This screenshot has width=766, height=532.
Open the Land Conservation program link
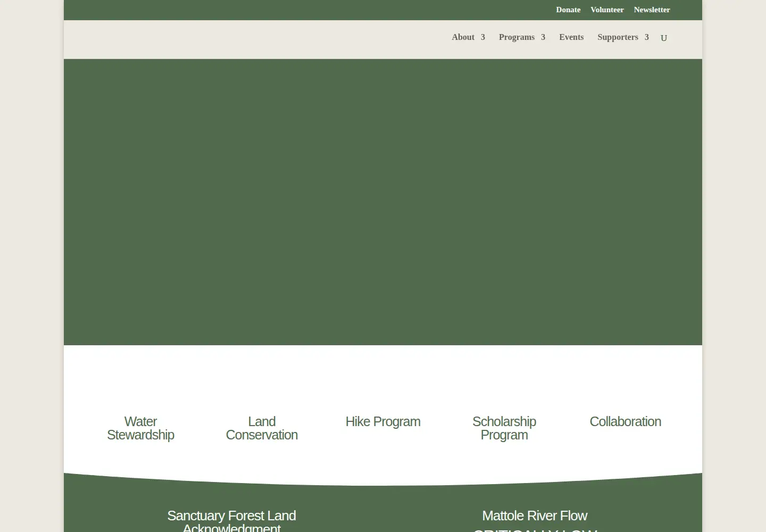click(262, 428)
